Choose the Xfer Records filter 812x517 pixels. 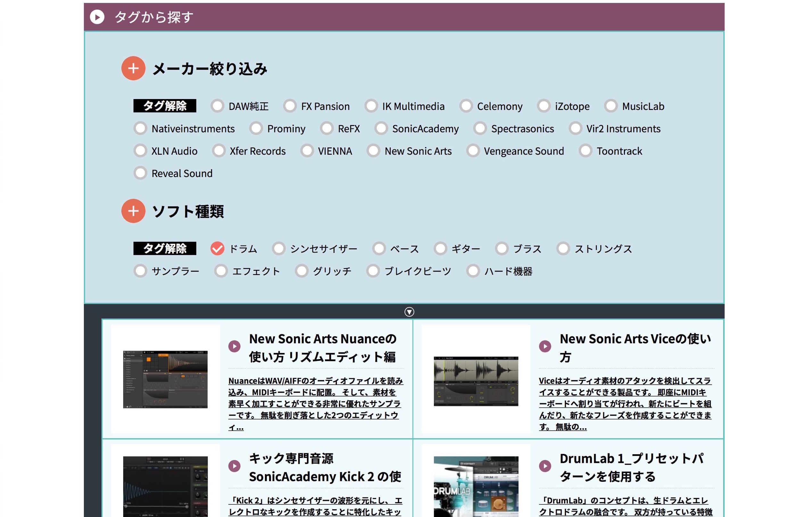coord(218,151)
